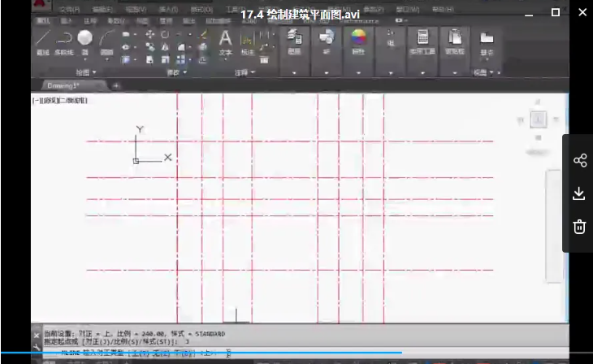Viewport: 593px width, 364px height.
Task: Open command line wrench customization icon
Action: coord(37,346)
